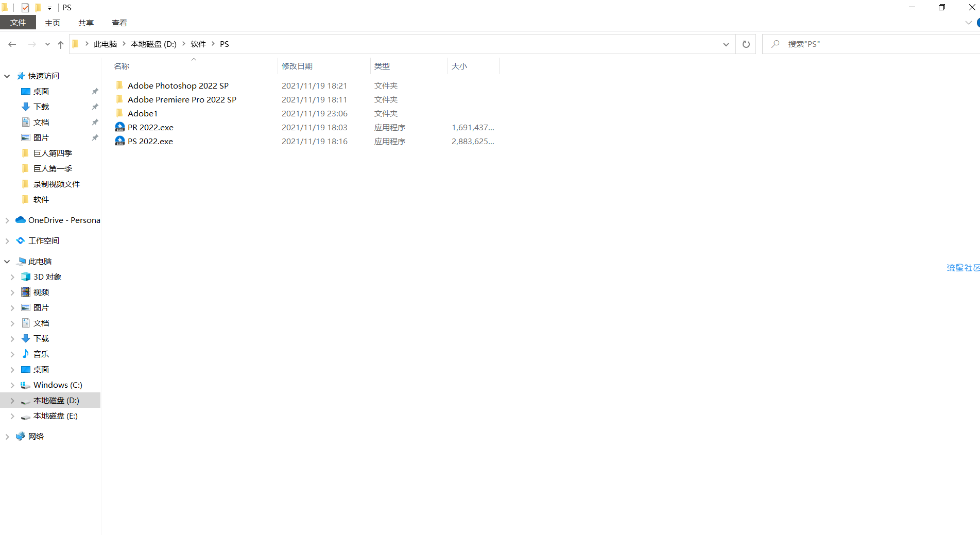Open the 录制视频文件 folder in sidebar
Viewport: 980px width, 535px height.
[57, 184]
